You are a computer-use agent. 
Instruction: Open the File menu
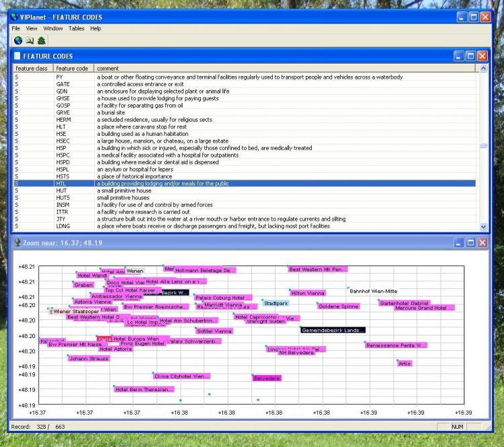(x=15, y=28)
